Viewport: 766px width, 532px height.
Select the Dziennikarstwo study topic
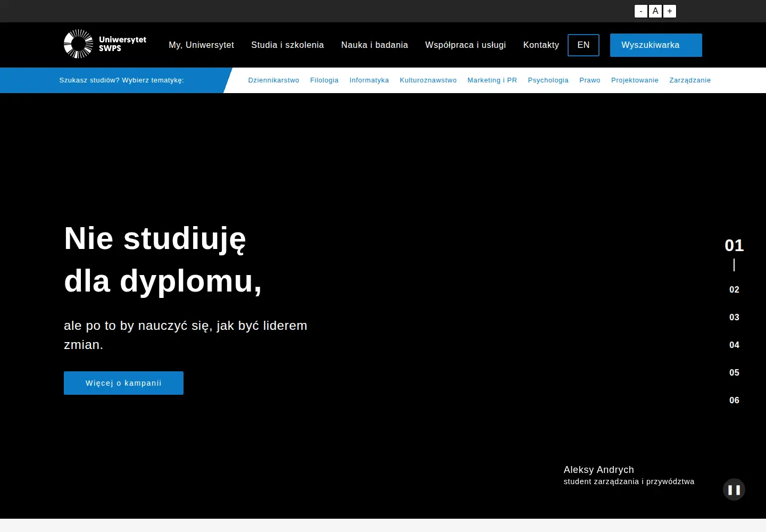tap(273, 80)
